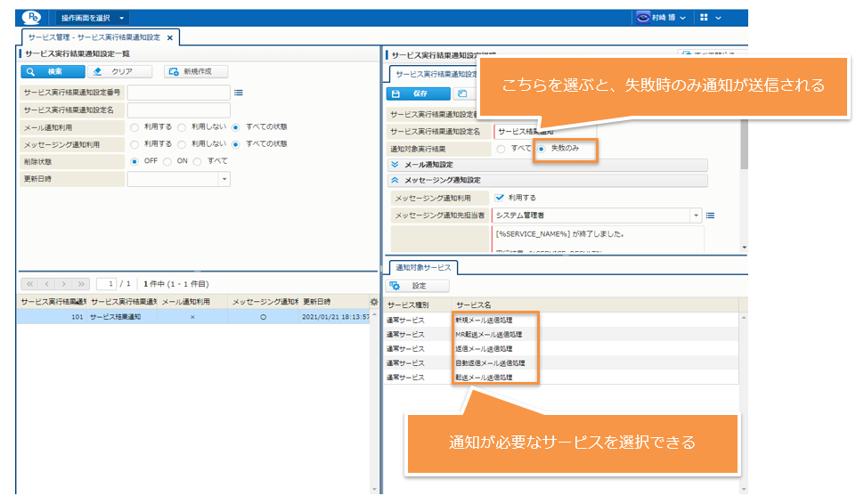Viewport: 856px width, 504px height.
Task: Open the 操作画面を選択 dropdown menu
Action: (x=93, y=17)
